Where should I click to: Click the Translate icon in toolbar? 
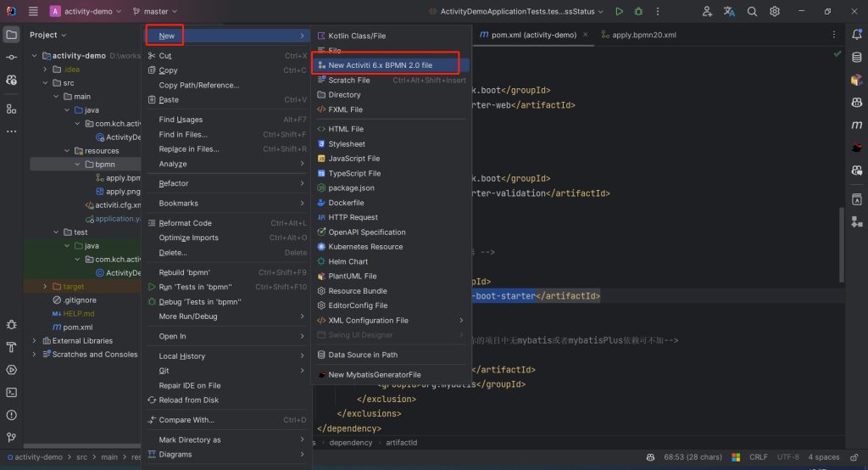pos(729,11)
